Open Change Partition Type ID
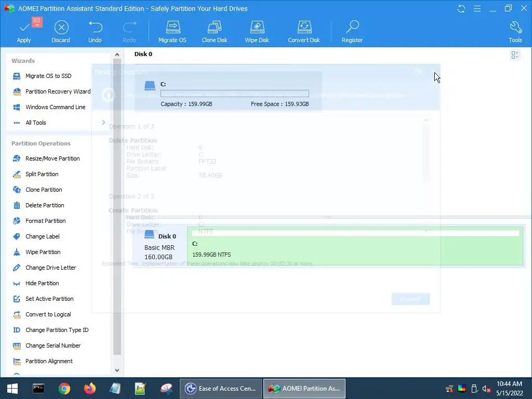This screenshot has height=399, width=532. 50,330
